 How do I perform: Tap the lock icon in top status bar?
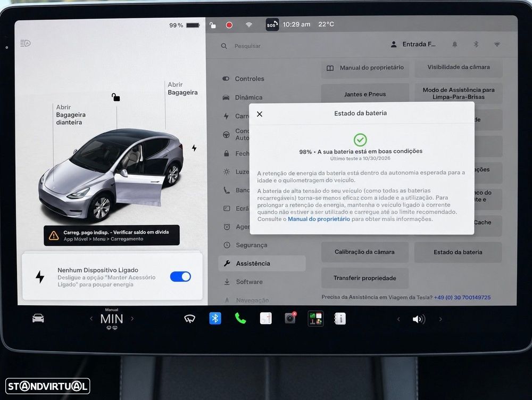213,25
